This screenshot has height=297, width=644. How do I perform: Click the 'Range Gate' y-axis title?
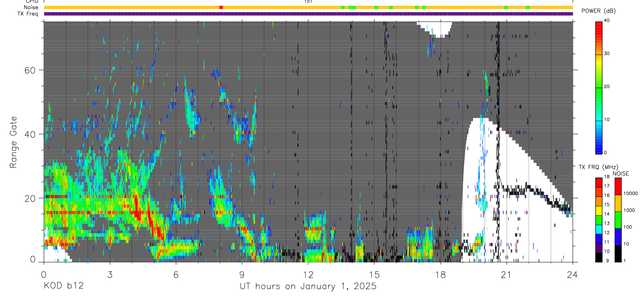pos(14,142)
